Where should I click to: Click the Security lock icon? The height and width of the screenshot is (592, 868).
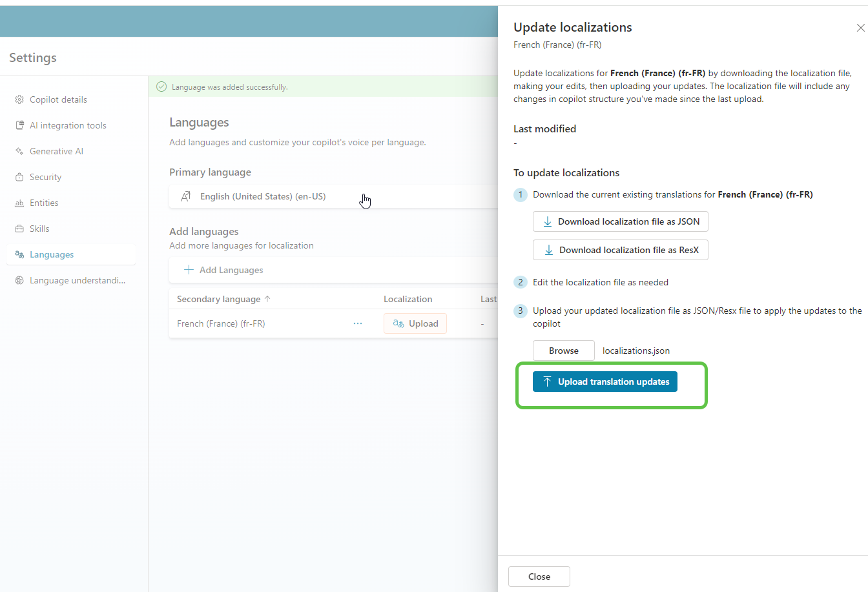pos(19,177)
